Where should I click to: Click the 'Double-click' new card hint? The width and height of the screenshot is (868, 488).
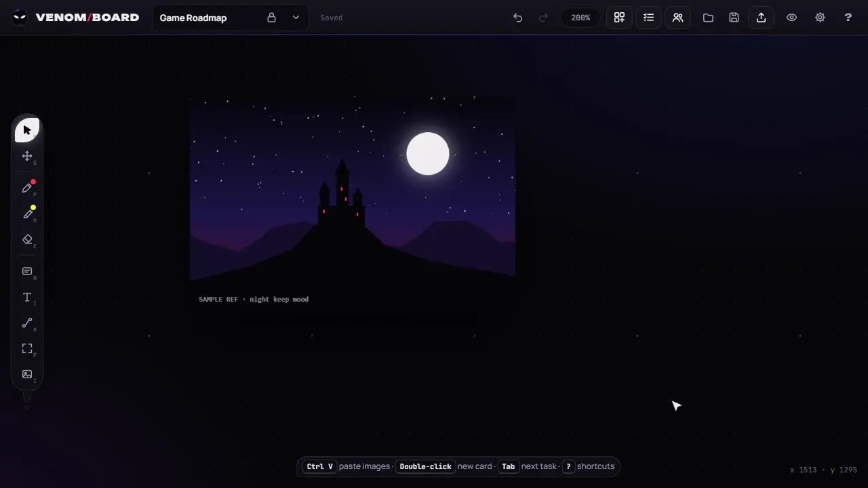pyautogui.click(x=425, y=466)
